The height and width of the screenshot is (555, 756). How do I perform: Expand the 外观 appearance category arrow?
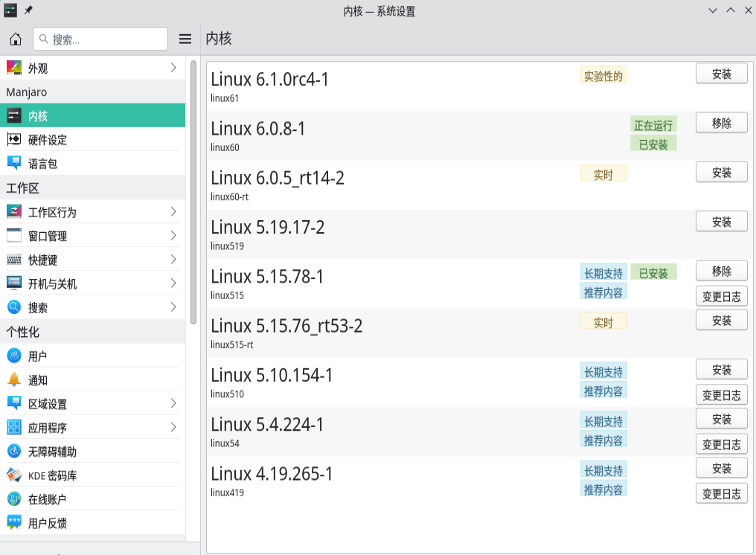pos(173,68)
